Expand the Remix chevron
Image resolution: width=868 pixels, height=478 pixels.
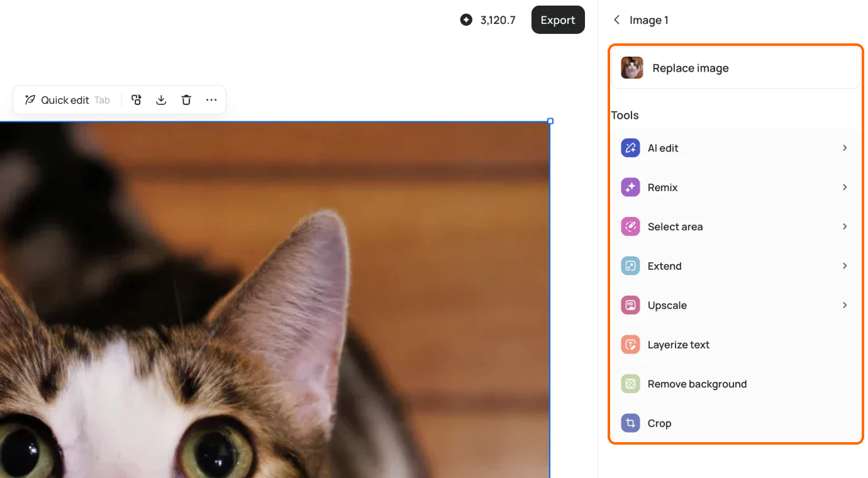click(845, 187)
